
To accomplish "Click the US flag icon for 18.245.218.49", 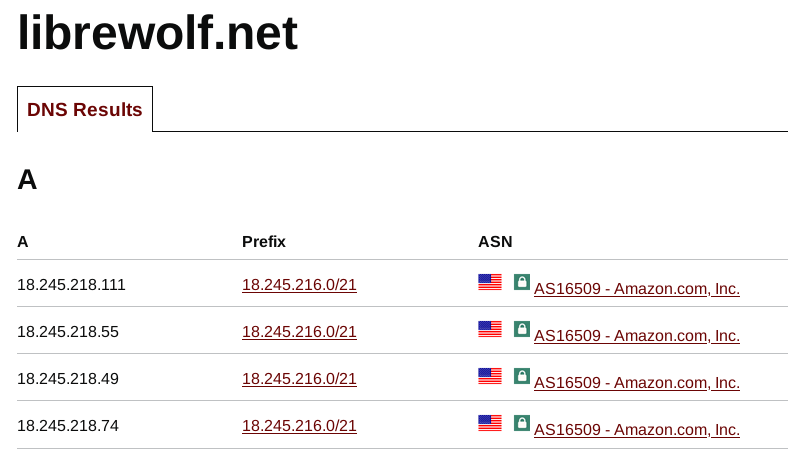I will [489, 376].
